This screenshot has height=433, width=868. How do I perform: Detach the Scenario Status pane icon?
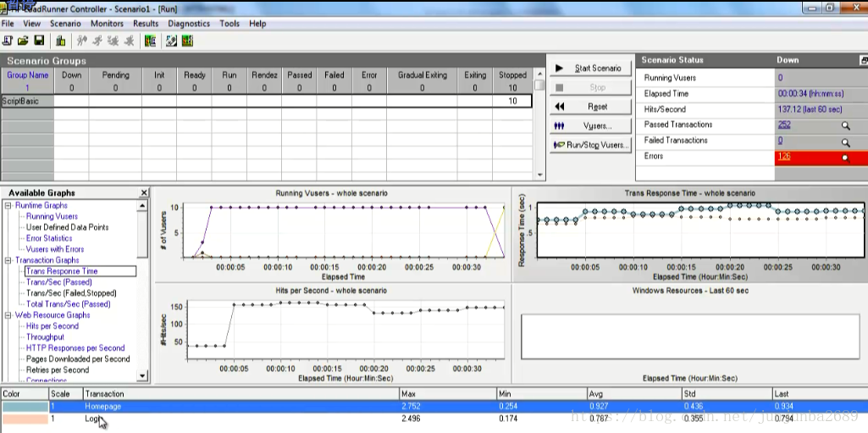864,60
